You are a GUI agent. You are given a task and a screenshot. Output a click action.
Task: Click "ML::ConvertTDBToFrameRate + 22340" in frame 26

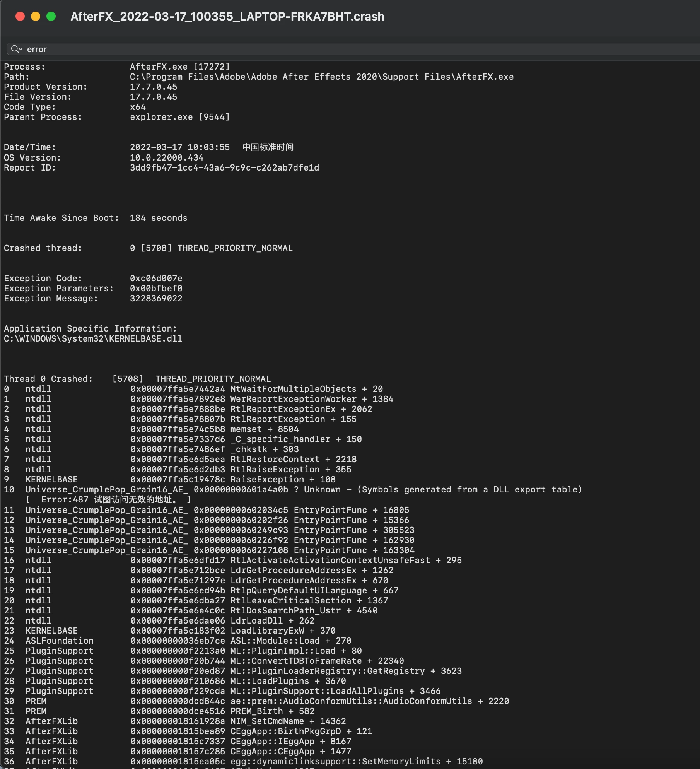(x=317, y=661)
